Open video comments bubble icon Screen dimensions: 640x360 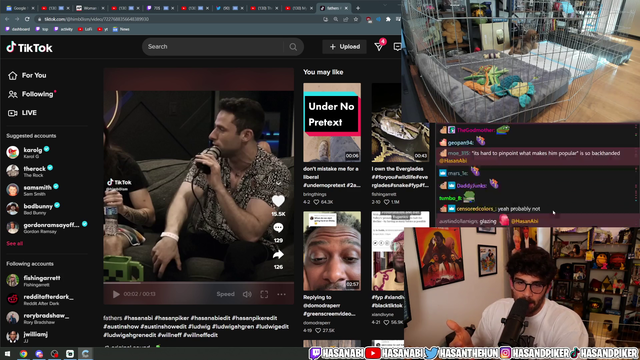tap(278, 228)
